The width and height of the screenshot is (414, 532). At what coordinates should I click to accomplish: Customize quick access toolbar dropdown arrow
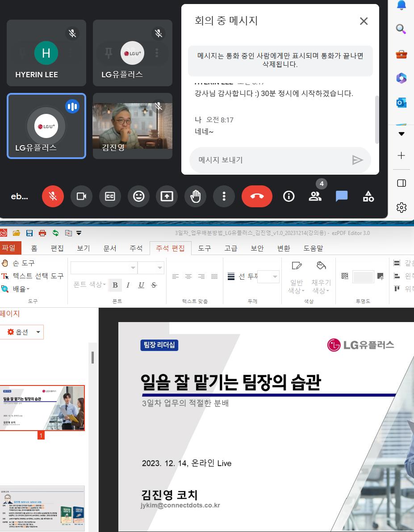[79, 233]
